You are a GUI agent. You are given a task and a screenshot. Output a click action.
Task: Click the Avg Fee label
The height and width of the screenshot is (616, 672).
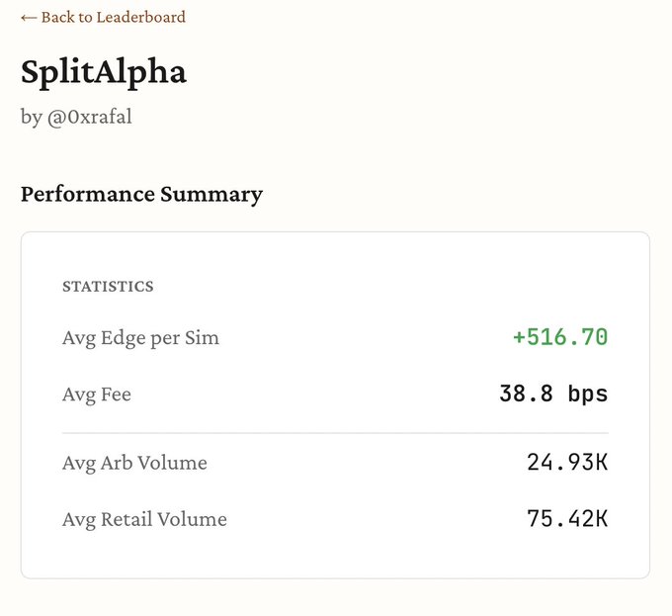pos(97,395)
